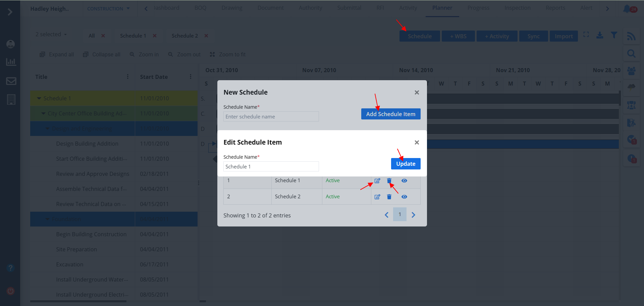Go to next page of entries
The image size is (644, 306).
click(x=413, y=215)
